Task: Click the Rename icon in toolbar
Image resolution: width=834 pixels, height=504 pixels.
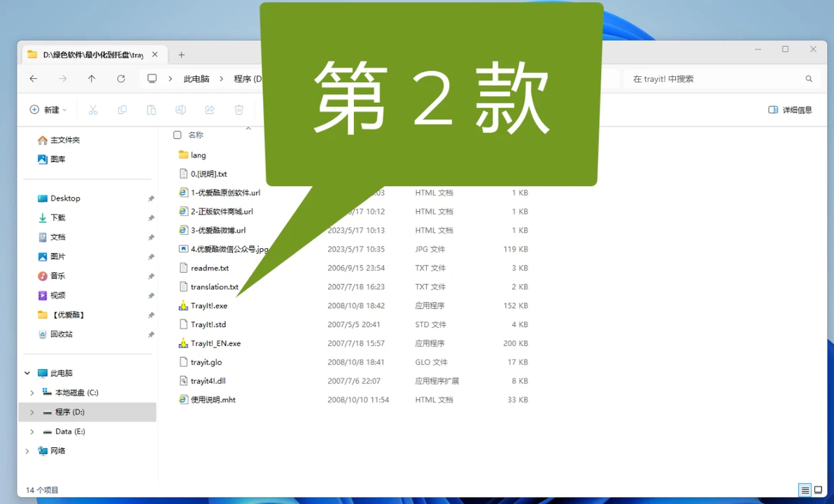Action: (181, 110)
